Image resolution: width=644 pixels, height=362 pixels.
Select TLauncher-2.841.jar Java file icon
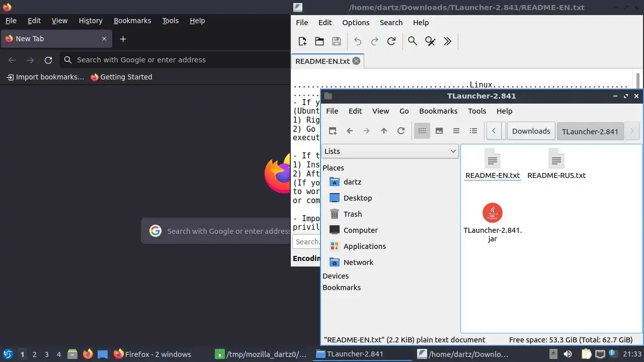point(493,213)
